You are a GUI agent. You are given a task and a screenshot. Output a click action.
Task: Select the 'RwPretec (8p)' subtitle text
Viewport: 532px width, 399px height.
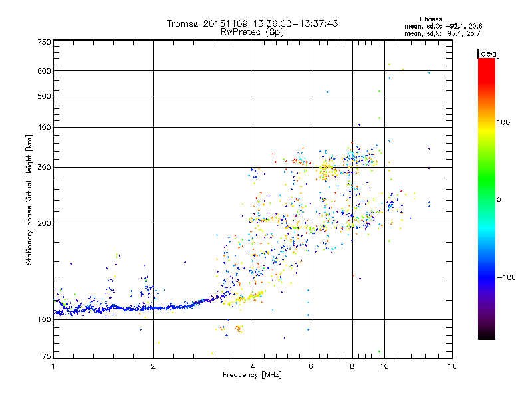[x=252, y=32]
